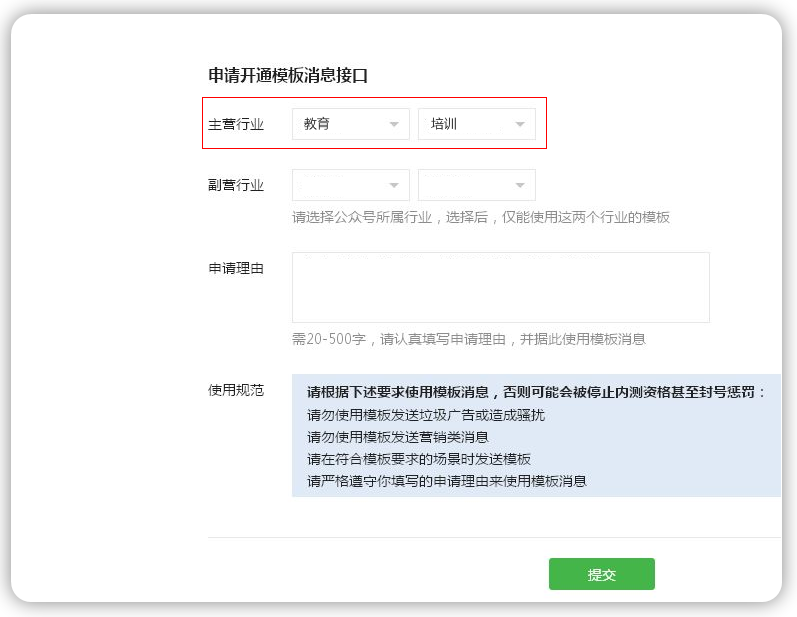Click the arrow icon beside 教育
Image resolution: width=797 pixels, height=617 pixels.
393,125
